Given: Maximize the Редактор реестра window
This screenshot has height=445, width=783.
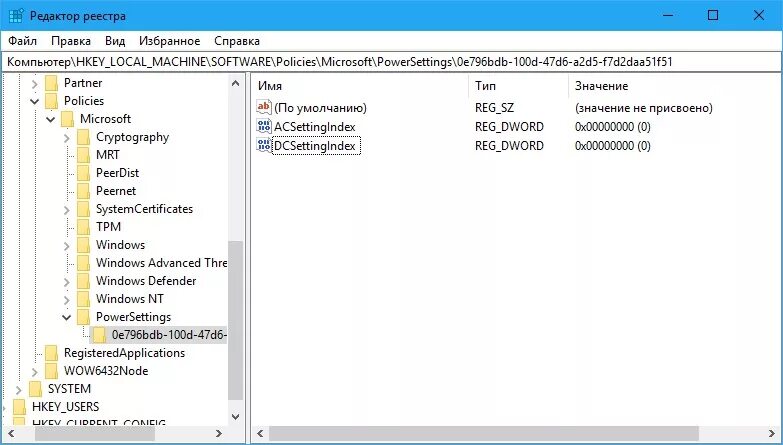Looking at the screenshot, I should (x=713, y=15).
